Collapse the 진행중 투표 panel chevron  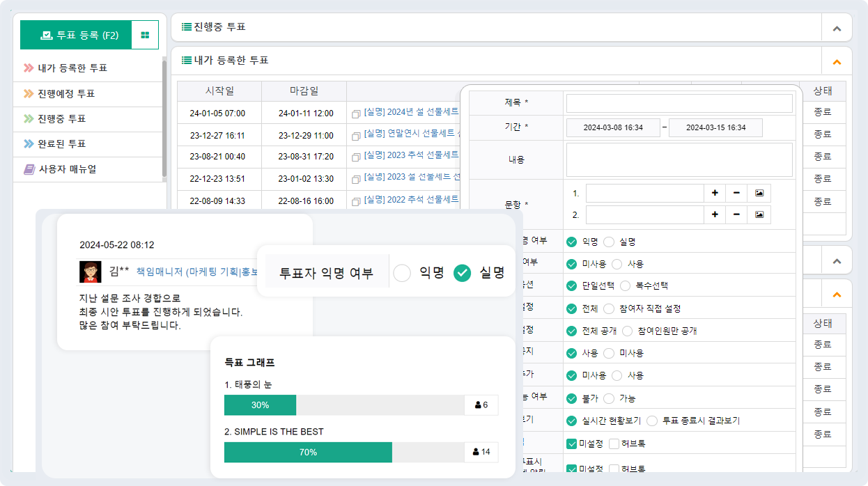pyautogui.click(x=837, y=27)
